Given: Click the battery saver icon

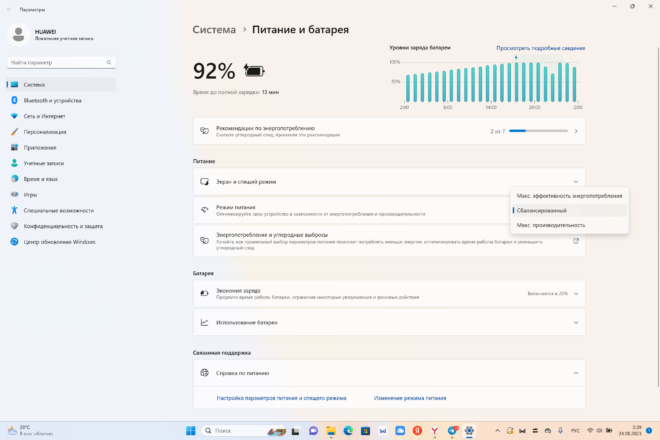Looking at the screenshot, I should (x=205, y=293).
